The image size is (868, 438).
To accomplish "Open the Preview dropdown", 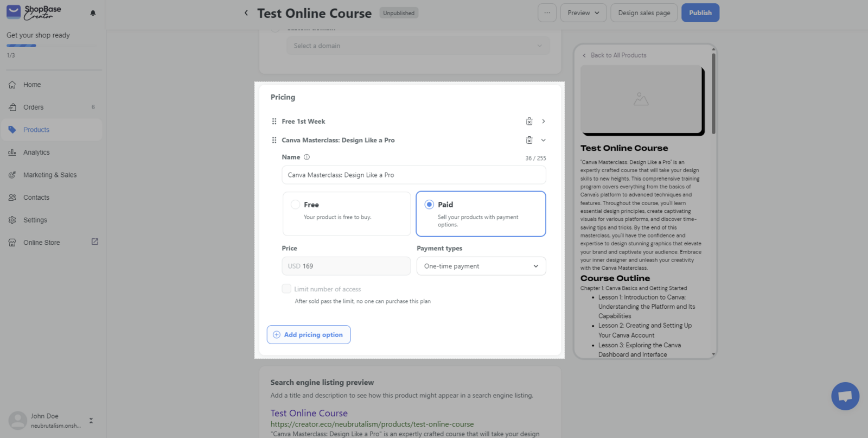I will [584, 13].
